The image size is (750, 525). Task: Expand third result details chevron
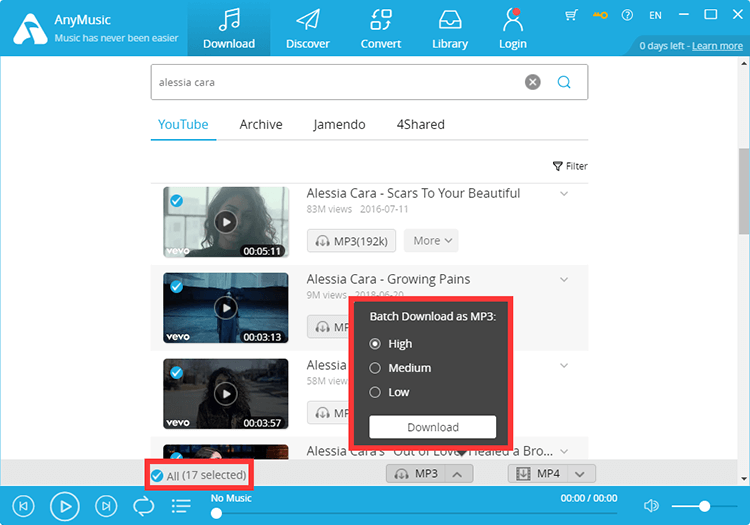point(564,366)
